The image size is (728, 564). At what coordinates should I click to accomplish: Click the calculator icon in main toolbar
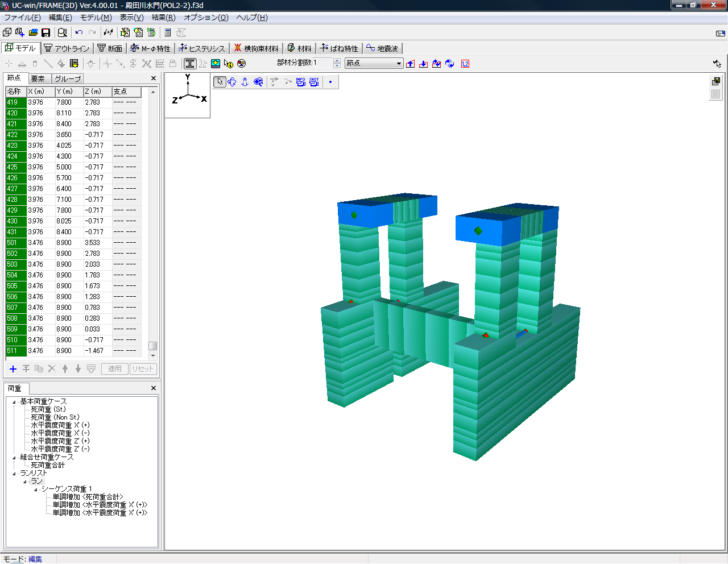(168, 33)
